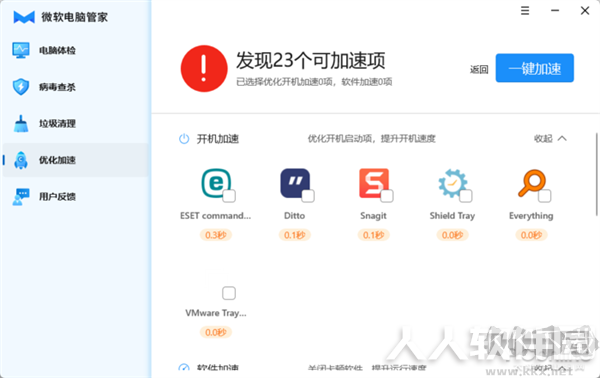Viewport: 600px width, 378px height.
Task: Minimize the window
Action: point(555,11)
